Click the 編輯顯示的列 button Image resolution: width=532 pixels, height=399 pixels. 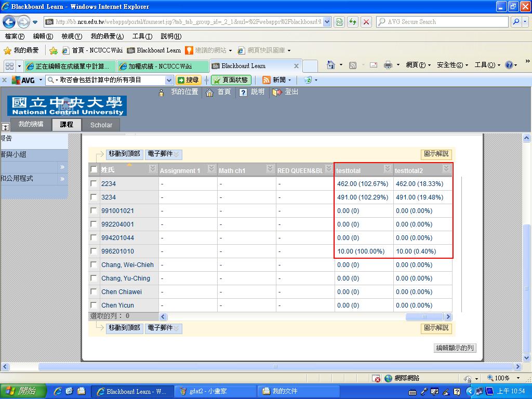click(x=455, y=348)
